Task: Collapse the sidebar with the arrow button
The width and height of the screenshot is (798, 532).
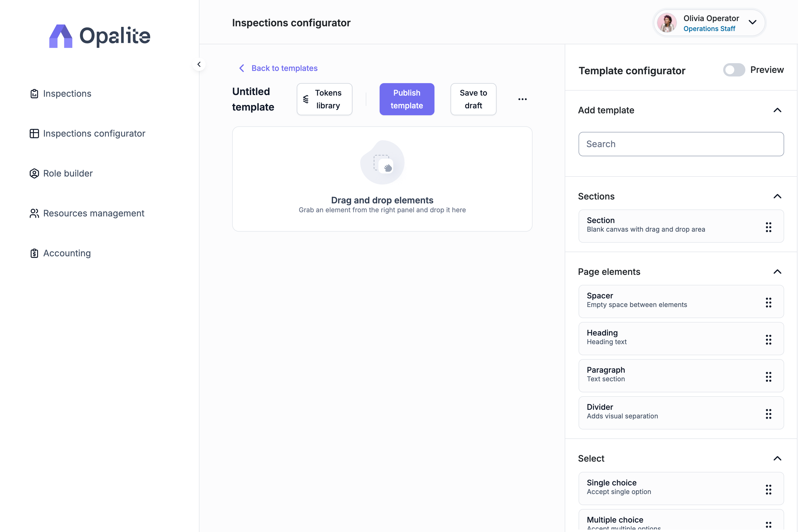Action: 199,64
